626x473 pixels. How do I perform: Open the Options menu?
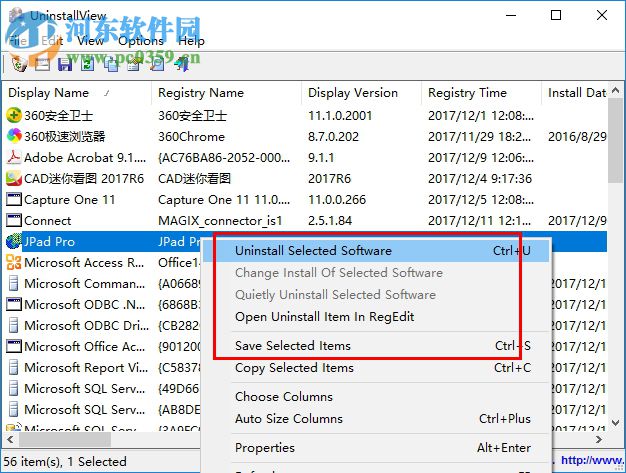pos(141,41)
